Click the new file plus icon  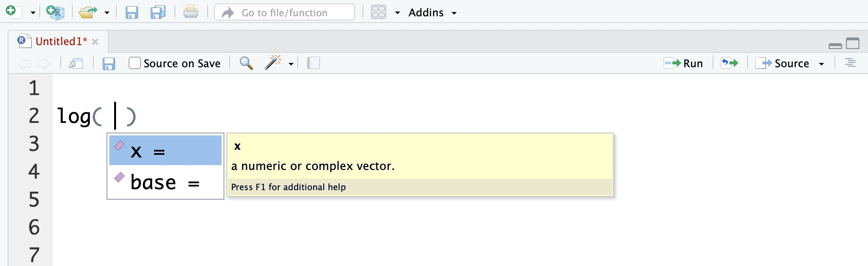(12, 12)
